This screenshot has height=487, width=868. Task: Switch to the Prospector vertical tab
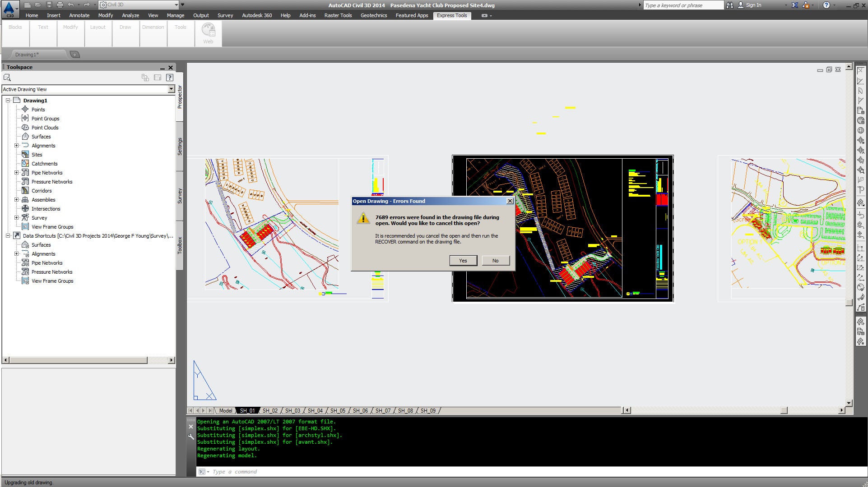[x=180, y=97]
